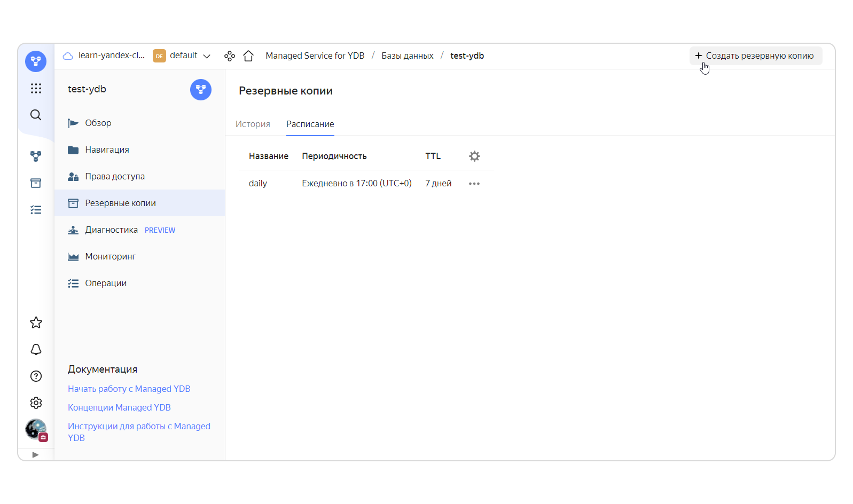853x504 pixels.
Task: Open Навигация in the sidebar
Action: pyautogui.click(x=139, y=149)
